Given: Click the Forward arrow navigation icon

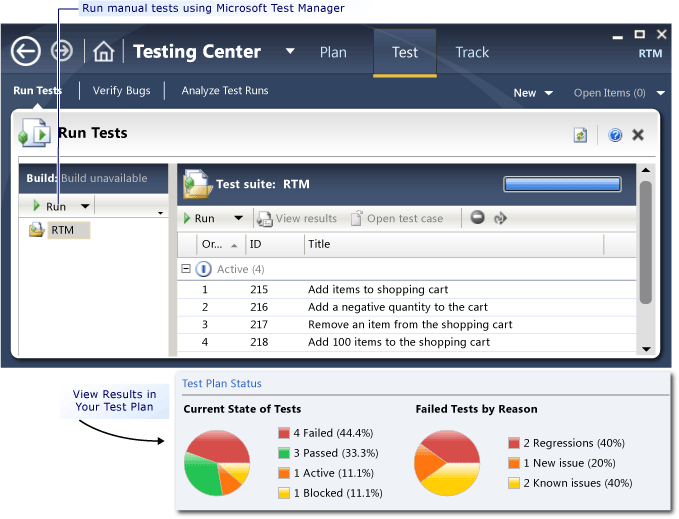Looking at the screenshot, I should (62, 51).
